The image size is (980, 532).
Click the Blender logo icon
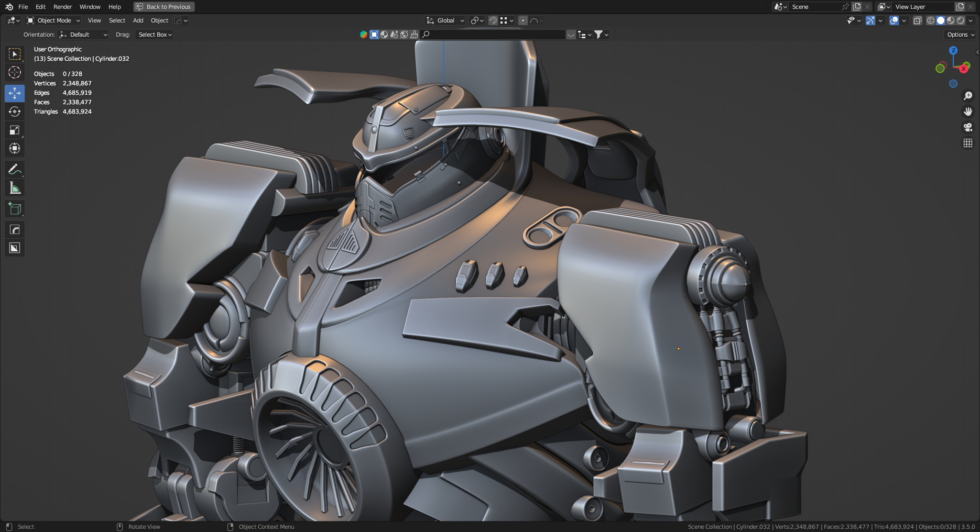click(9, 7)
